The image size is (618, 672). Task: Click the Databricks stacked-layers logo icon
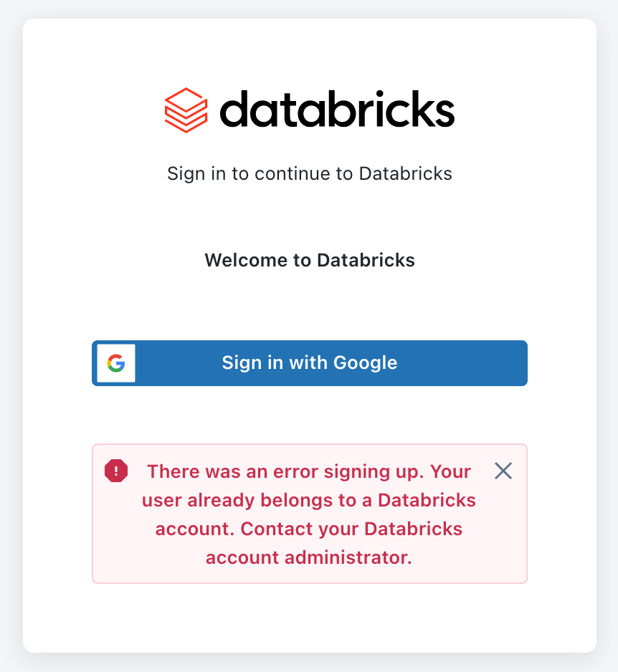(186, 110)
